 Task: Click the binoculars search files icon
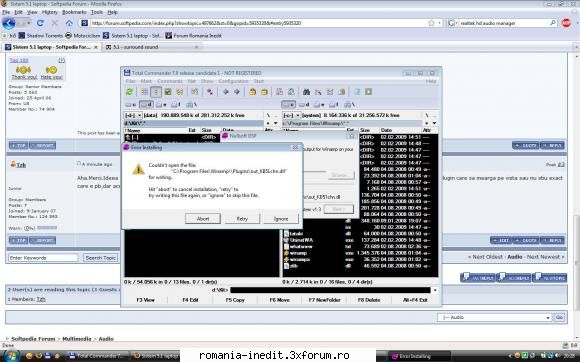306,92
